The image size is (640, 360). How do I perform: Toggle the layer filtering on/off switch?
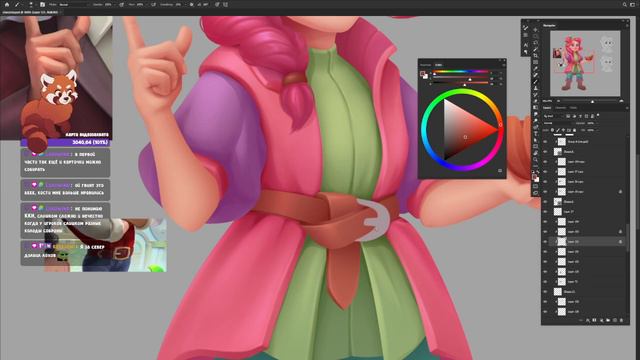pyautogui.click(x=598, y=115)
